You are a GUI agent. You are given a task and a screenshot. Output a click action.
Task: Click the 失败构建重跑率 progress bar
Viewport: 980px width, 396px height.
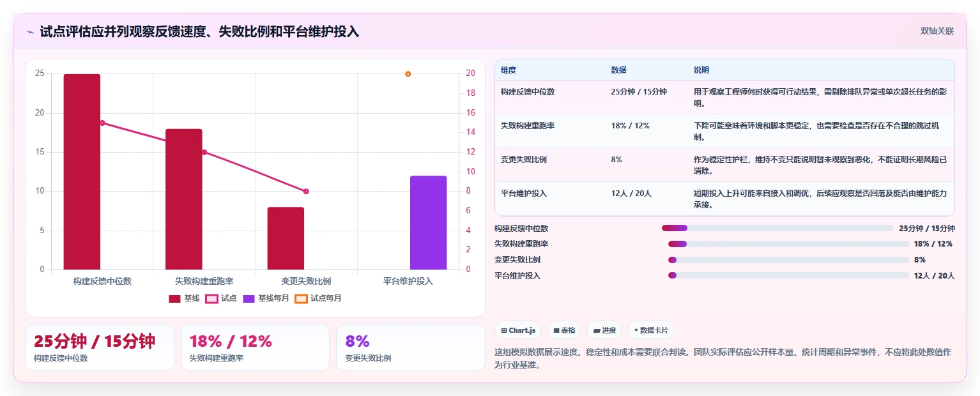point(788,244)
